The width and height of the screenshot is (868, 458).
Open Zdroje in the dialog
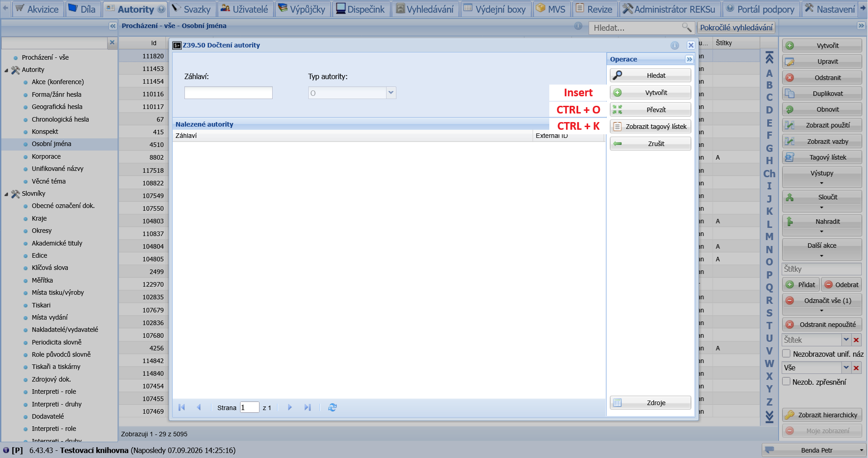pos(650,403)
